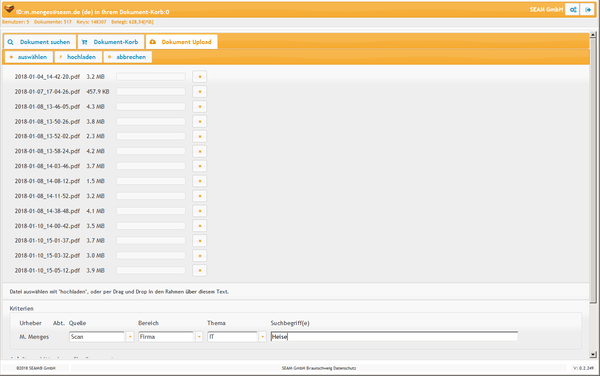Click the logout icon in header

pyautogui.click(x=587, y=10)
